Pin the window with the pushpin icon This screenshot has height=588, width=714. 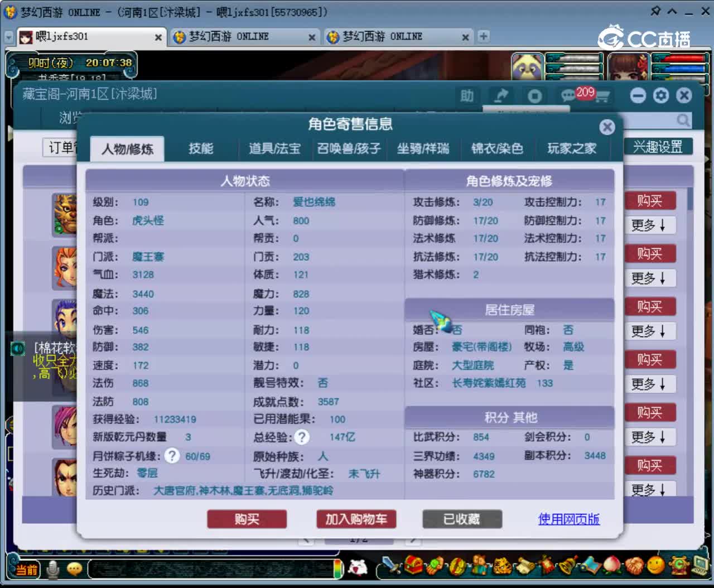pos(655,11)
